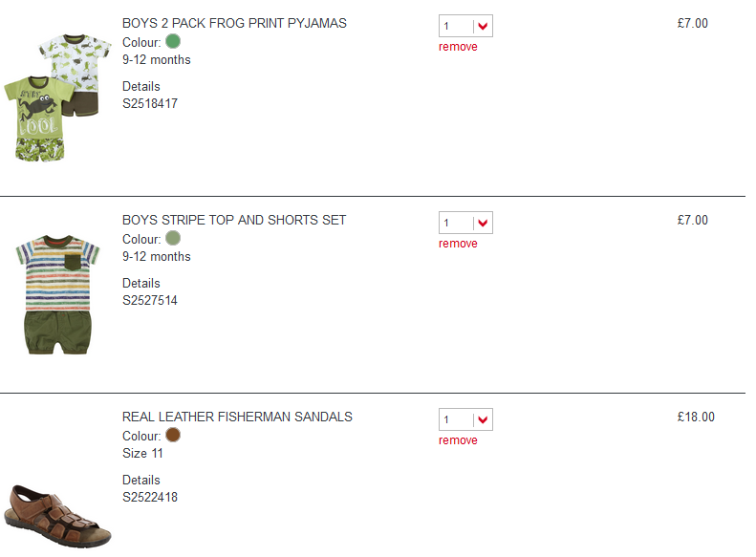View Details for item S2518417
This screenshot has height=557, width=756.
140,86
